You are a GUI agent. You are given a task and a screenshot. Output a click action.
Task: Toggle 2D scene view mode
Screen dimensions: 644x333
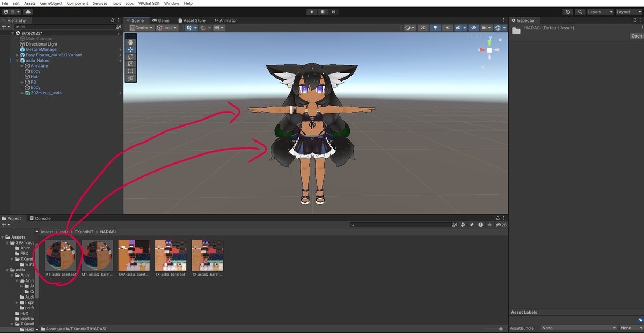[423, 28]
